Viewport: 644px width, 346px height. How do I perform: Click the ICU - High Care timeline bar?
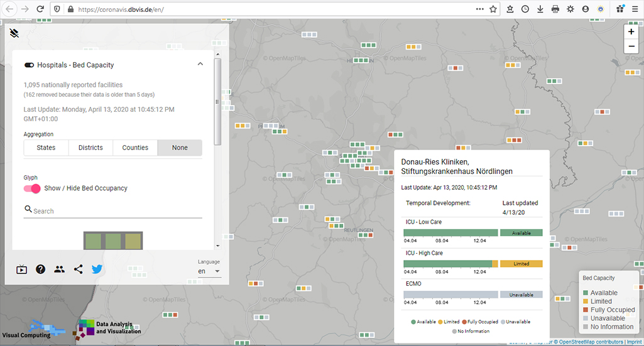(450, 264)
